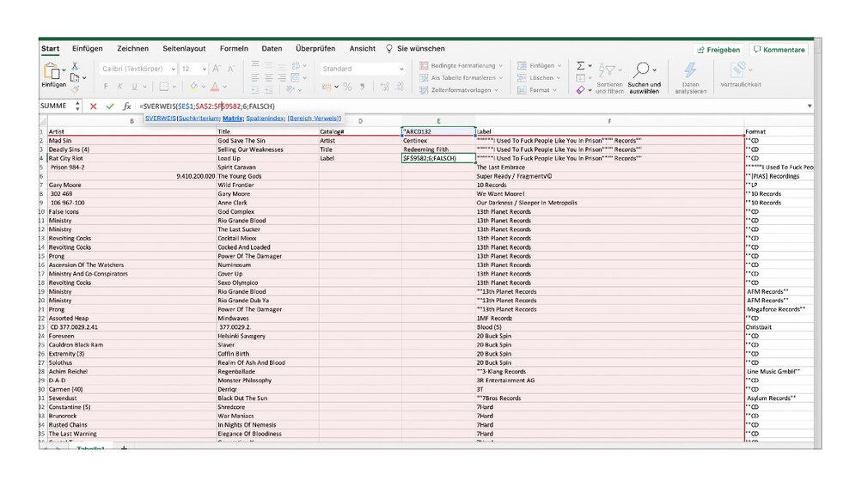Switch to the Formeln ribbon tab
This screenshot has width=868, height=499.
pyautogui.click(x=234, y=49)
